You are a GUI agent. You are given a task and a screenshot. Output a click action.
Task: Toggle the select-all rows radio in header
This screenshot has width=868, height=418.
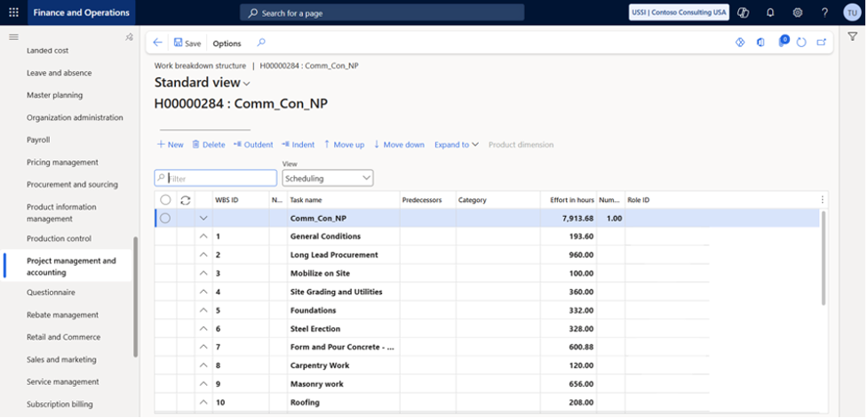[165, 200]
